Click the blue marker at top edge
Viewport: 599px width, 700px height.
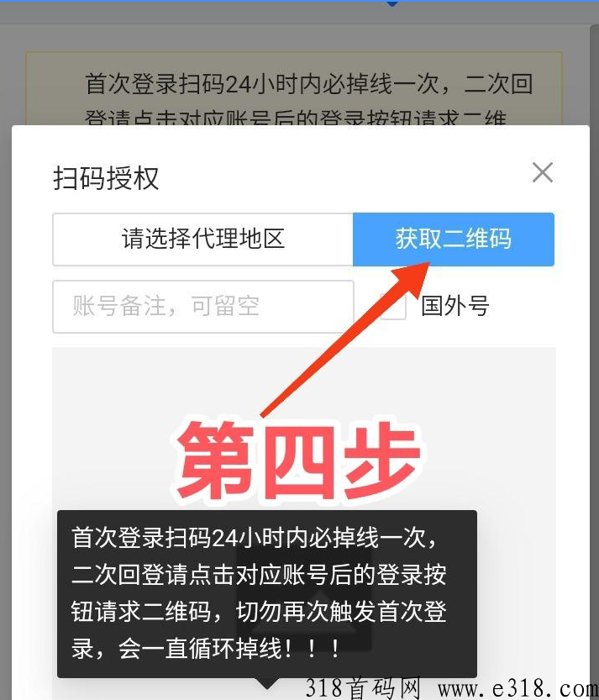[x=391, y=3]
